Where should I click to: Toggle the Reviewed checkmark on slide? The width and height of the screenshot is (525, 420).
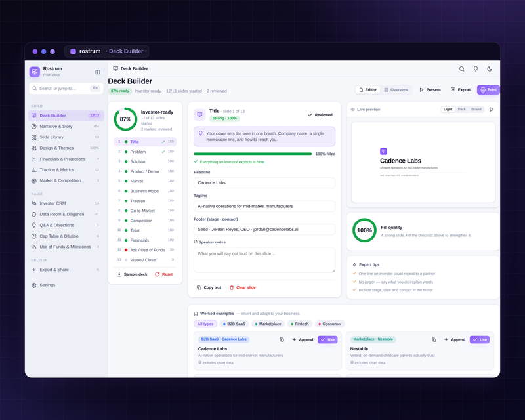[320, 115]
